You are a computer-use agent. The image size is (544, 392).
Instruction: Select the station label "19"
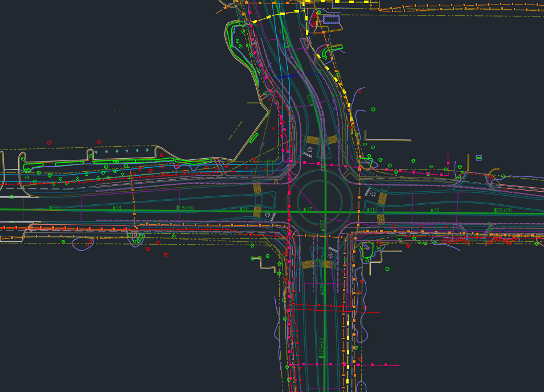click(436, 210)
